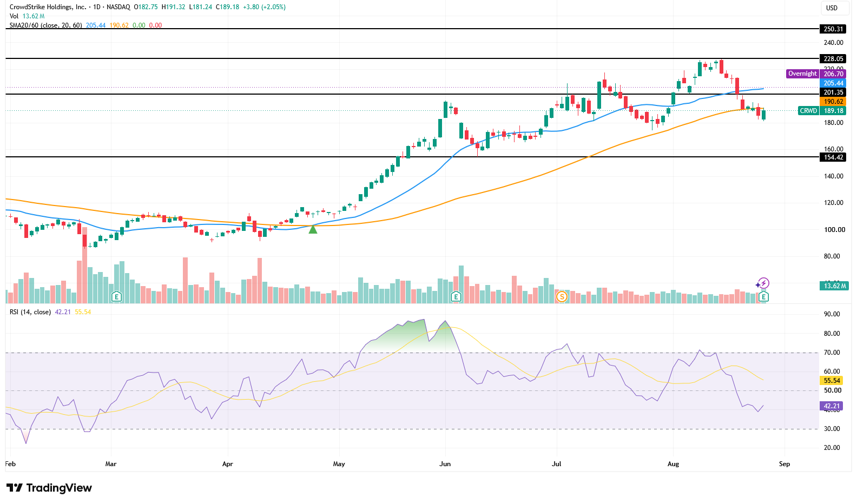Click the 160.00 price axis tick
The image size is (857, 504).
point(834,149)
